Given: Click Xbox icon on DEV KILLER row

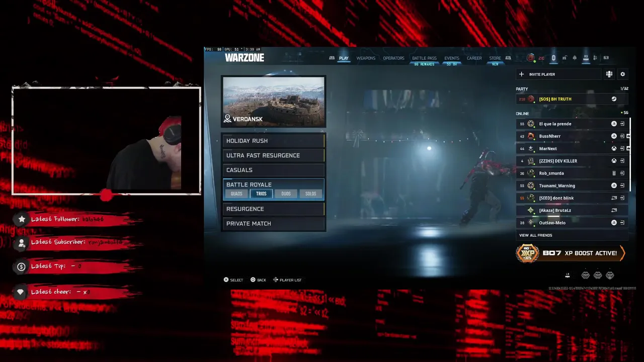Looking at the screenshot, I should click(614, 161).
